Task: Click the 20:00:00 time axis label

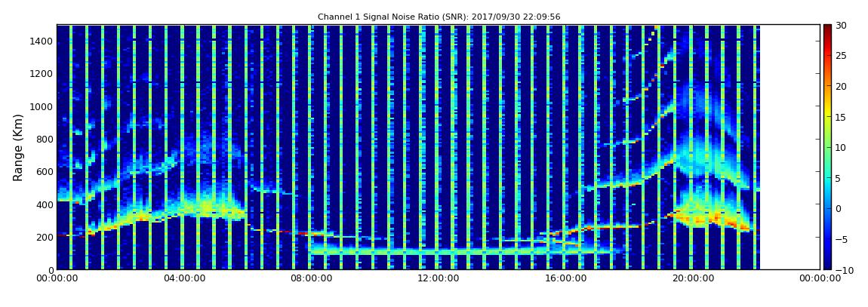Action: (693, 279)
